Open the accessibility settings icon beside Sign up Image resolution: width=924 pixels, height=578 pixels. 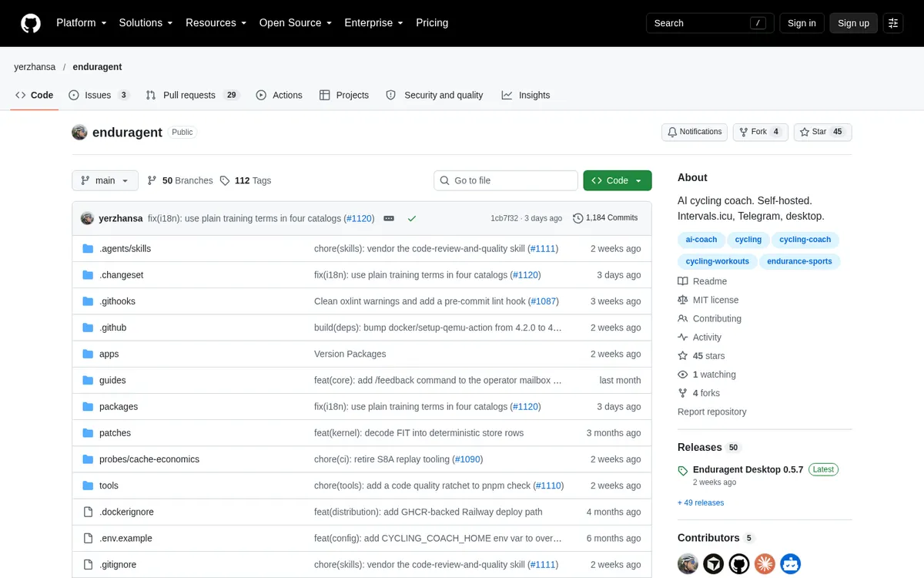click(x=893, y=23)
